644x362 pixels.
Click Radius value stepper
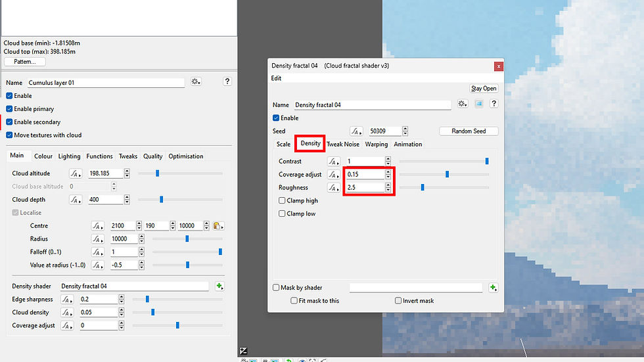[x=142, y=239]
